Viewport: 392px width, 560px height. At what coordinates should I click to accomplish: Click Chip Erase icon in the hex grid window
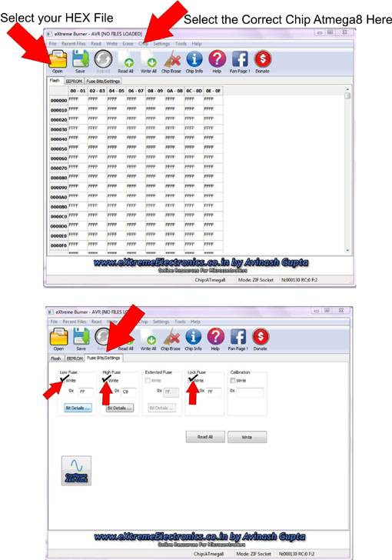coord(171,62)
